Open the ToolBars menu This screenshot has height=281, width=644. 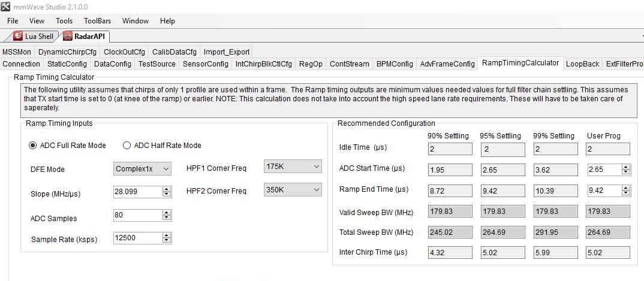tap(97, 21)
